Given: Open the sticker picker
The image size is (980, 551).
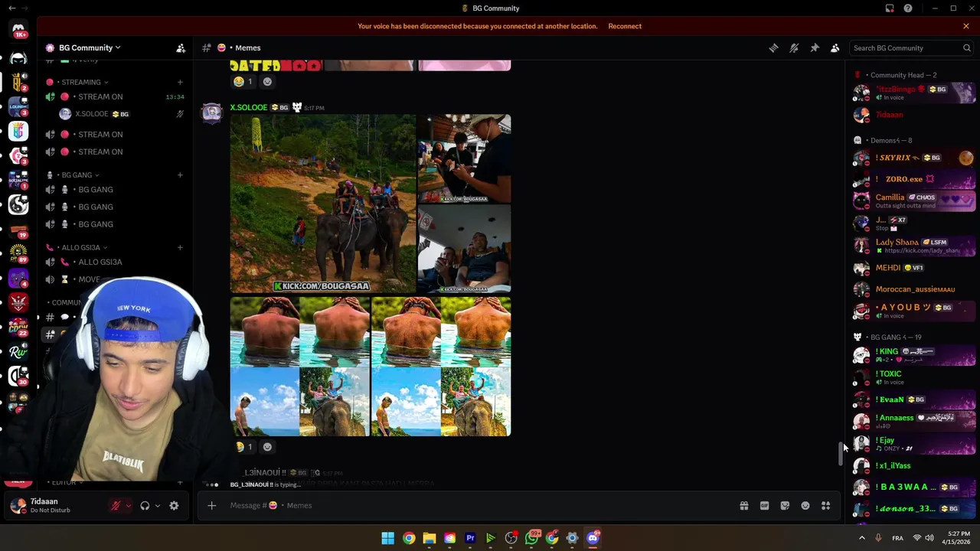Looking at the screenshot, I should coord(785,505).
